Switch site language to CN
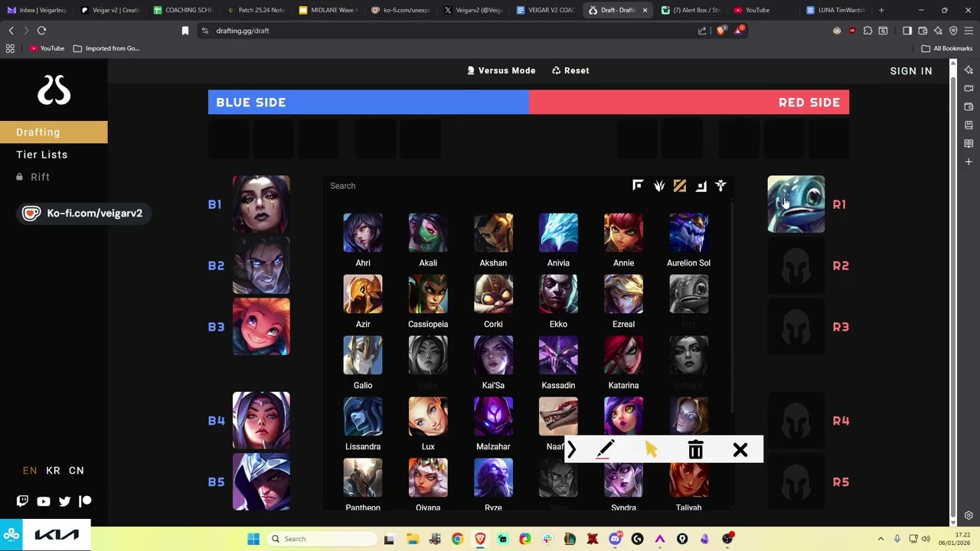The width and height of the screenshot is (980, 551). point(77,471)
